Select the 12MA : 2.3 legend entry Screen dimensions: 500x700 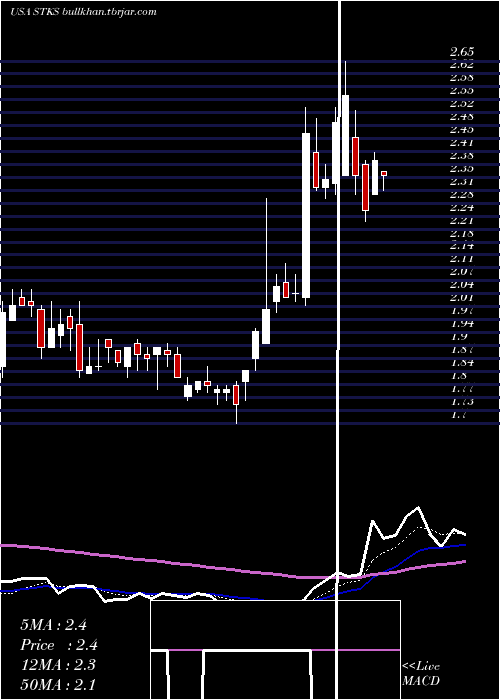58,665
